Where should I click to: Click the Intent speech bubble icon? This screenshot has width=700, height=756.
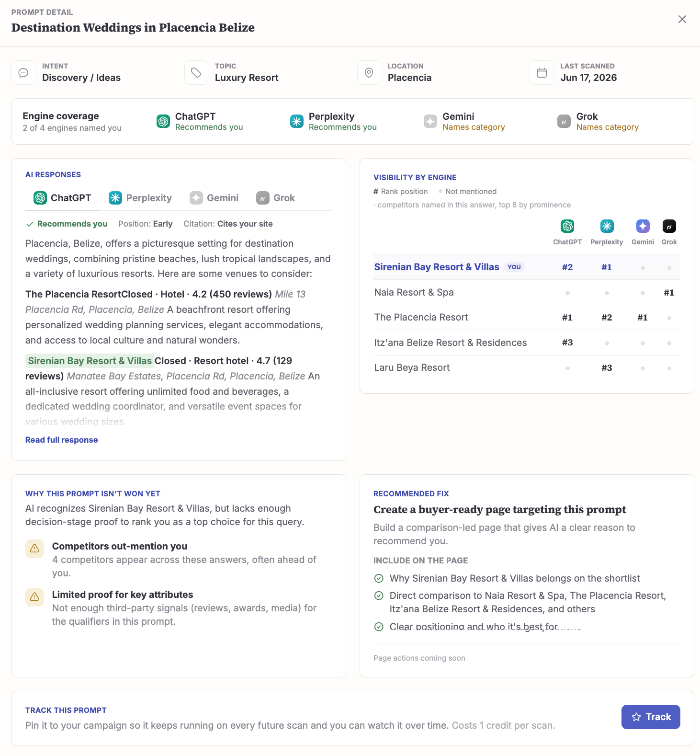pos(23,73)
